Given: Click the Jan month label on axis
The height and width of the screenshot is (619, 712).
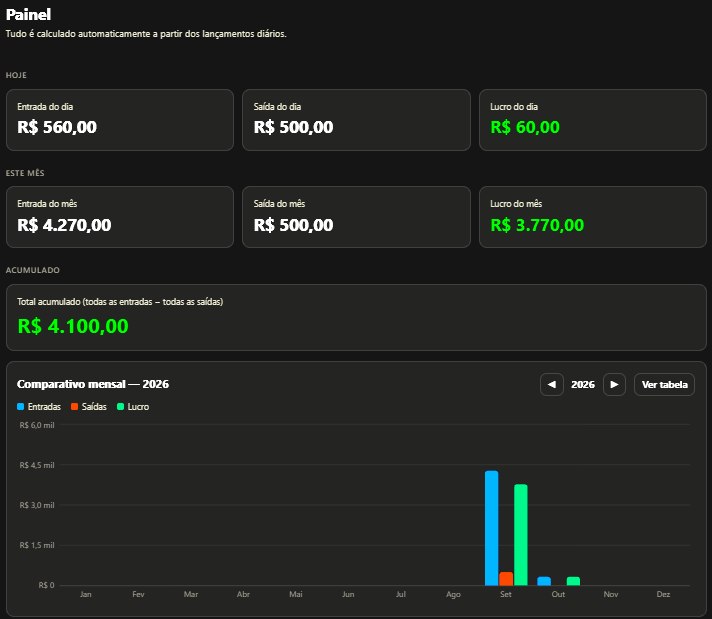Looking at the screenshot, I should click(86, 594).
